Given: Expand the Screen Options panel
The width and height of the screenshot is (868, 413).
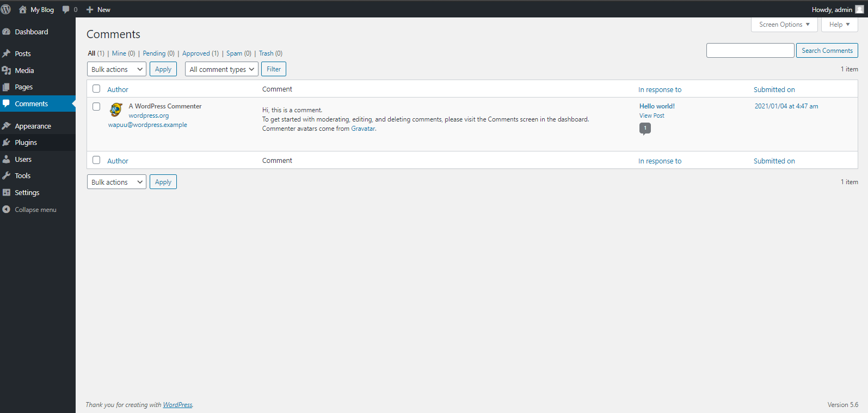Looking at the screenshot, I should [784, 25].
